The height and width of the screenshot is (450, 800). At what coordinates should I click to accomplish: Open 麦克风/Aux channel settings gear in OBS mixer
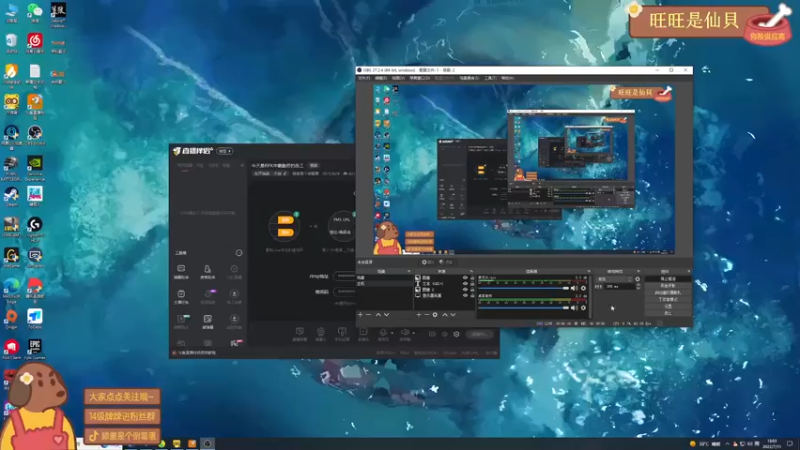coord(583,288)
